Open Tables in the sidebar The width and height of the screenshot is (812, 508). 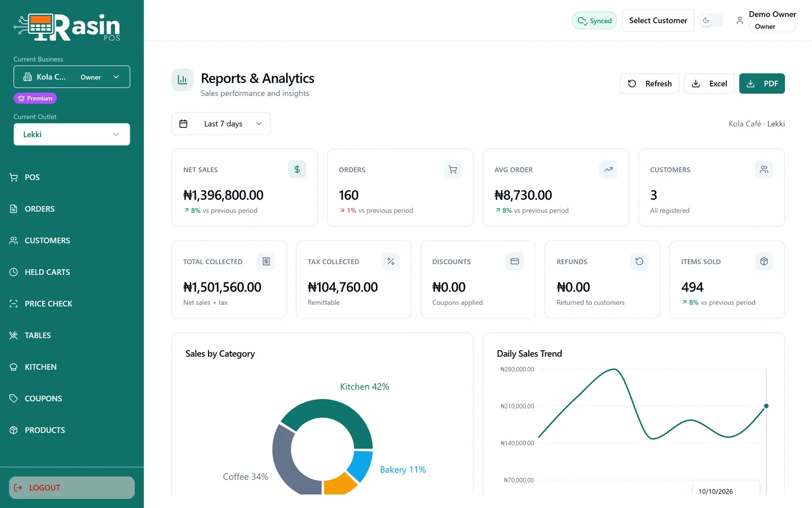pyautogui.click(x=72, y=335)
